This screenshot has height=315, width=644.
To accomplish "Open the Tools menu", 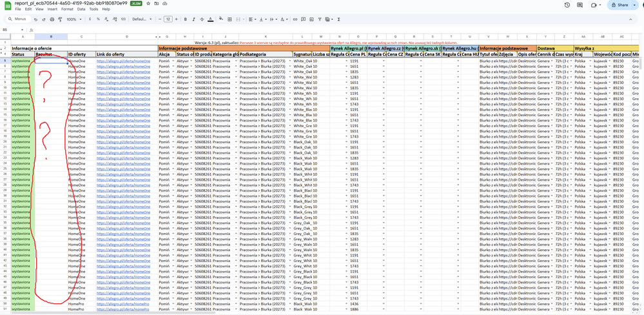I will coord(93,9).
